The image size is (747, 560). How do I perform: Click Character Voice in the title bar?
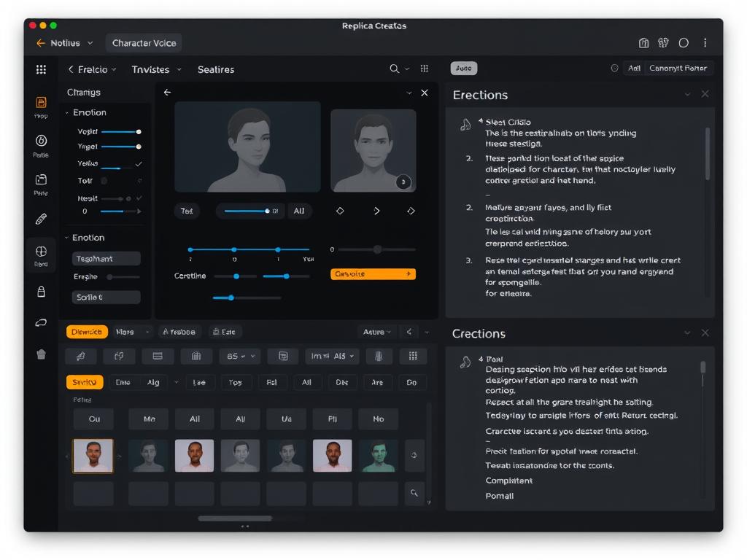click(x=143, y=42)
